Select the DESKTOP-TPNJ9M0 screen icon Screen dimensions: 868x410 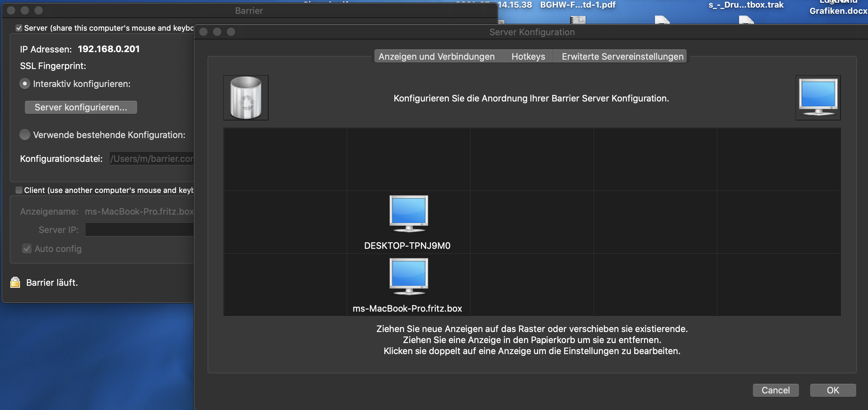point(408,214)
